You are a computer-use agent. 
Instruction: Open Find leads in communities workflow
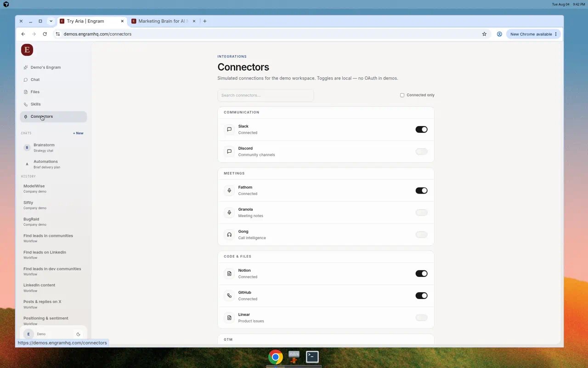53,238
